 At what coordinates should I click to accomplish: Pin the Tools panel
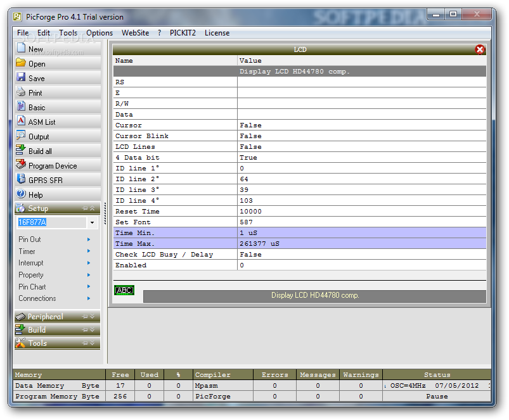click(85, 343)
